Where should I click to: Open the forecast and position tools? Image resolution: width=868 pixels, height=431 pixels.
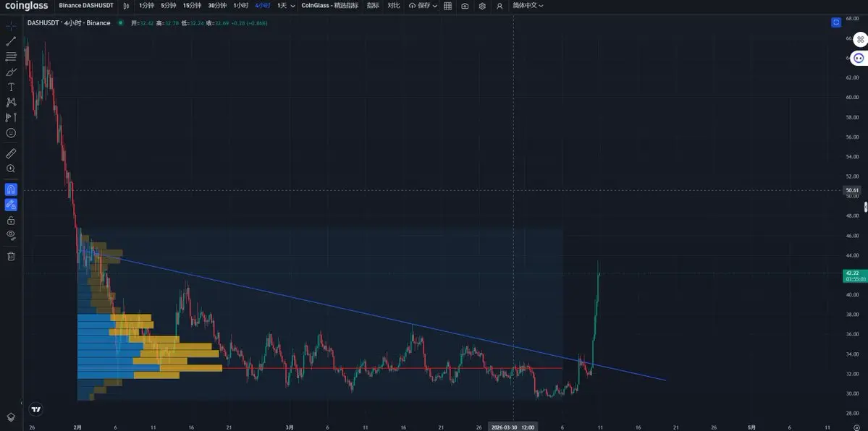(11, 117)
